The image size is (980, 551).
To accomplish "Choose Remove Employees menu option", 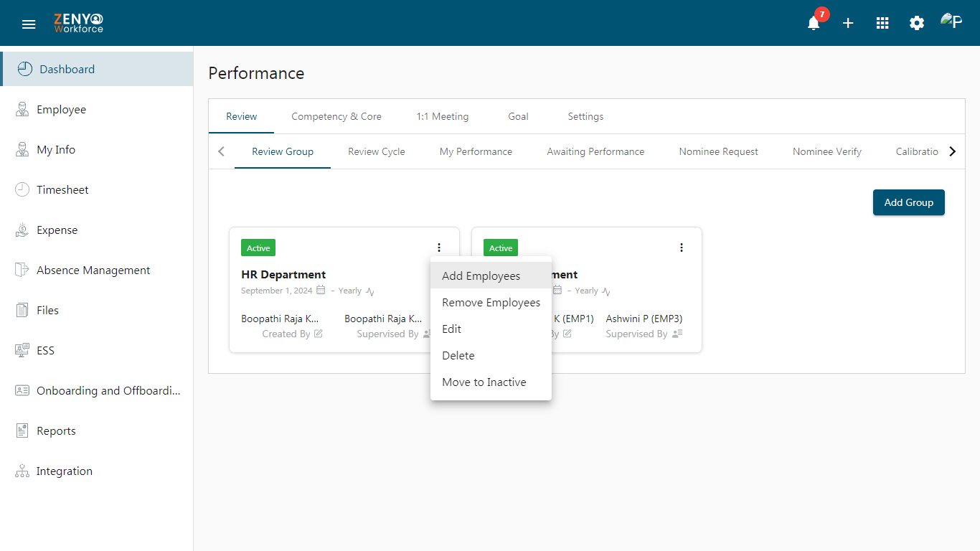I will (491, 302).
